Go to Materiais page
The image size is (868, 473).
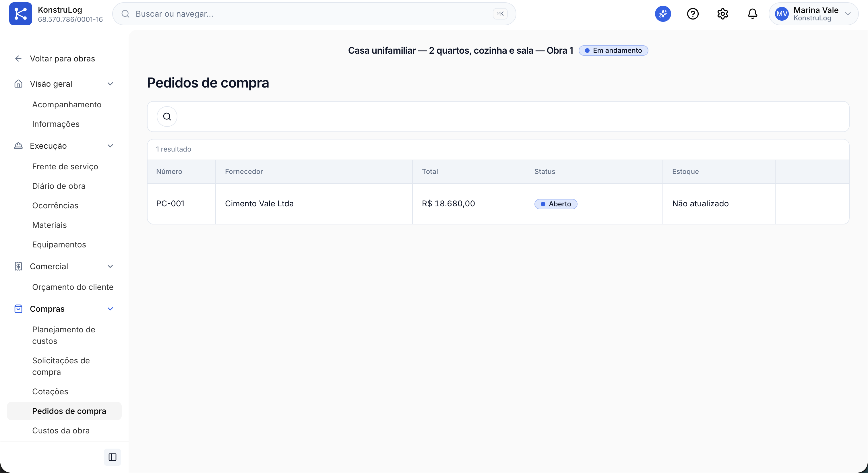(x=50, y=225)
